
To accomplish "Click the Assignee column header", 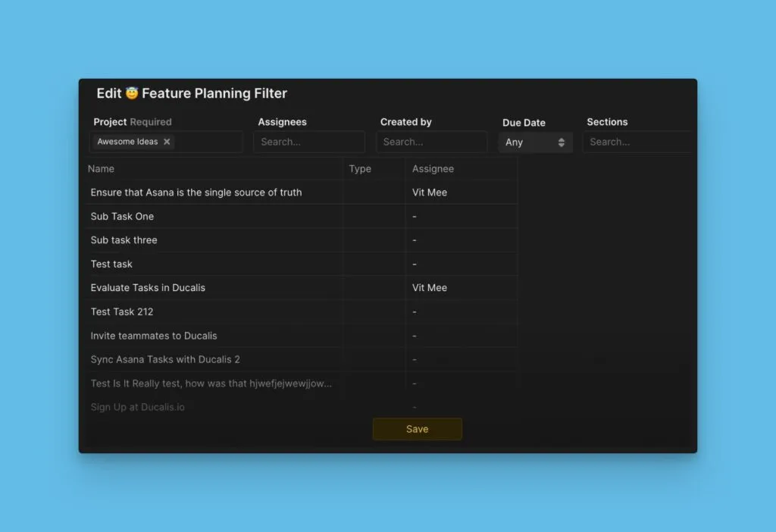I will coord(433,168).
